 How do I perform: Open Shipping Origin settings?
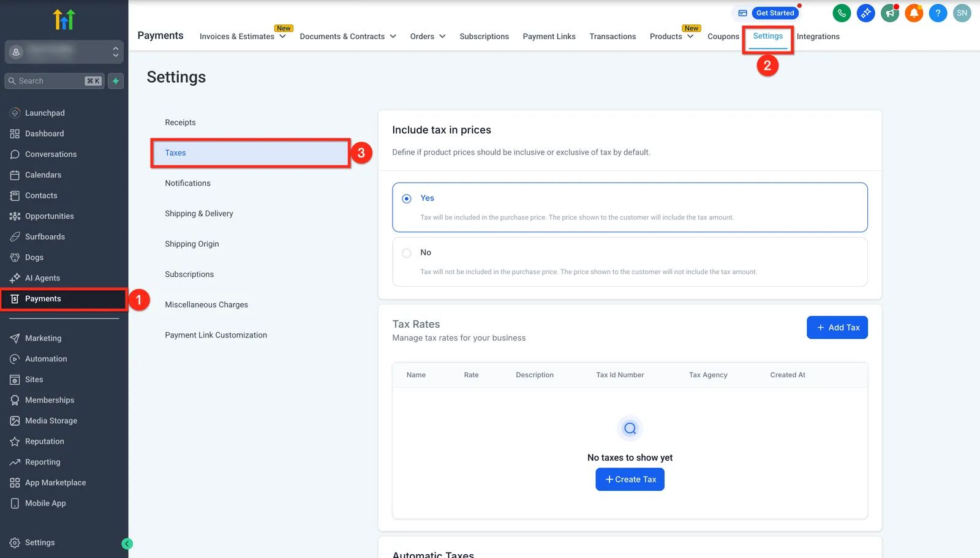coord(192,244)
